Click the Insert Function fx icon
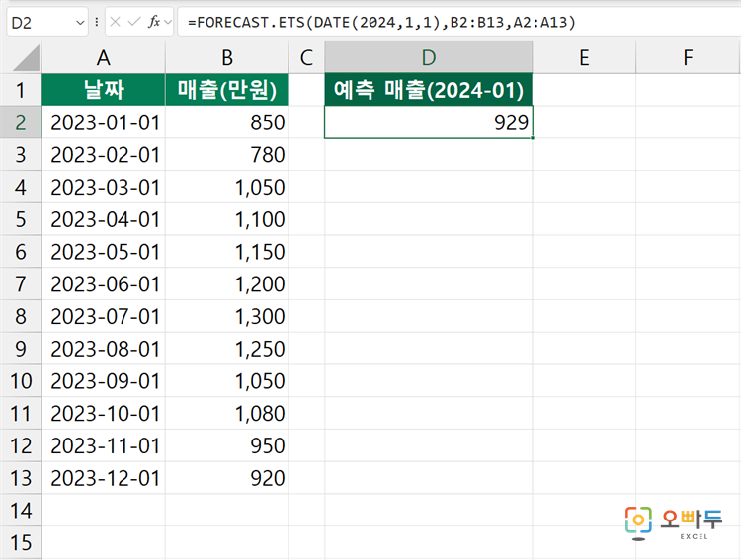 153,22
